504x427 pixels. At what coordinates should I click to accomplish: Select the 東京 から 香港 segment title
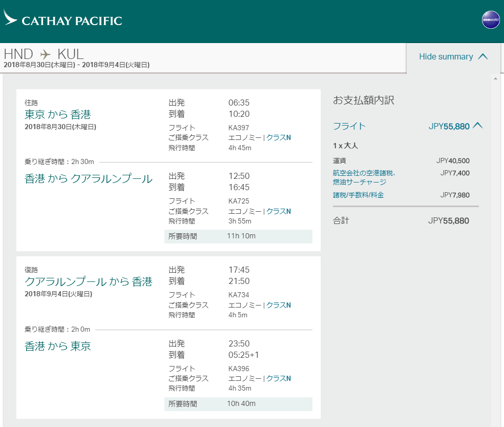pos(58,114)
